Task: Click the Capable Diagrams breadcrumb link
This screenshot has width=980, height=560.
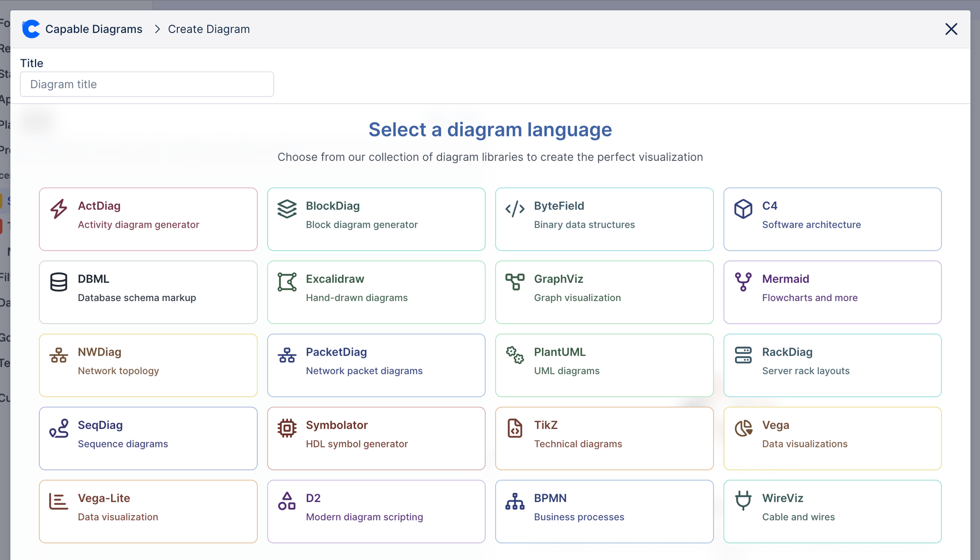Action: click(x=94, y=29)
